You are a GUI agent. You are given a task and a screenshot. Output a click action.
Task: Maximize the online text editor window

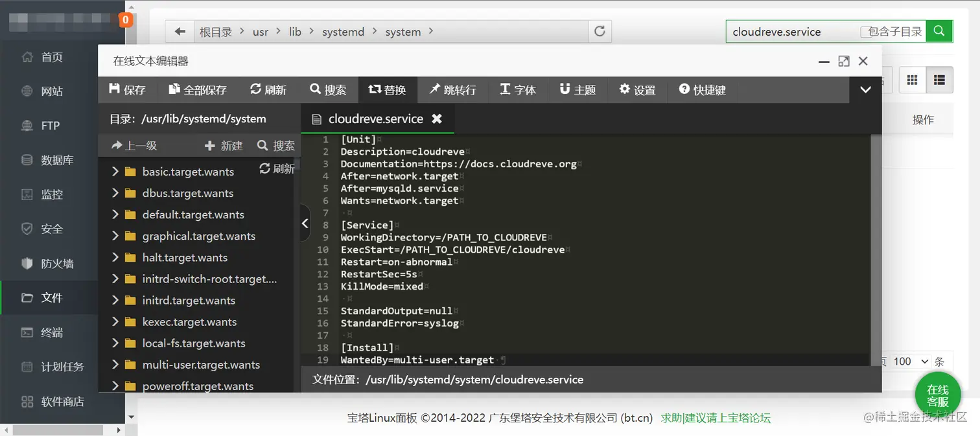click(843, 61)
